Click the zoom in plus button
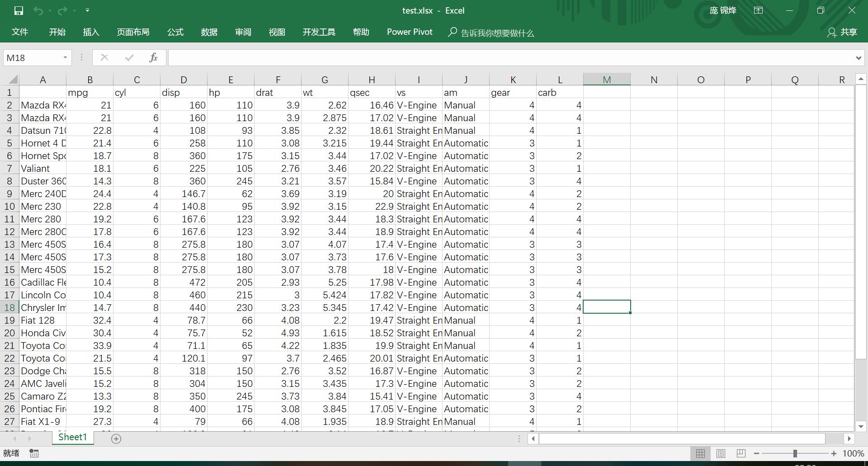 (833, 453)
